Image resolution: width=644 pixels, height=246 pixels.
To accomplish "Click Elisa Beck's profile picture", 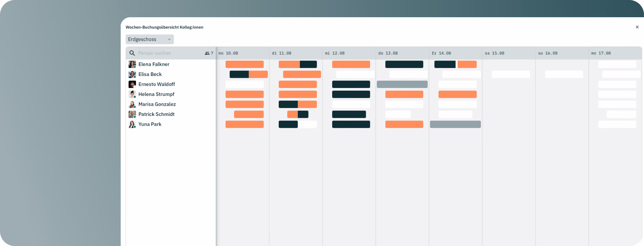I will tap(132, 74).
